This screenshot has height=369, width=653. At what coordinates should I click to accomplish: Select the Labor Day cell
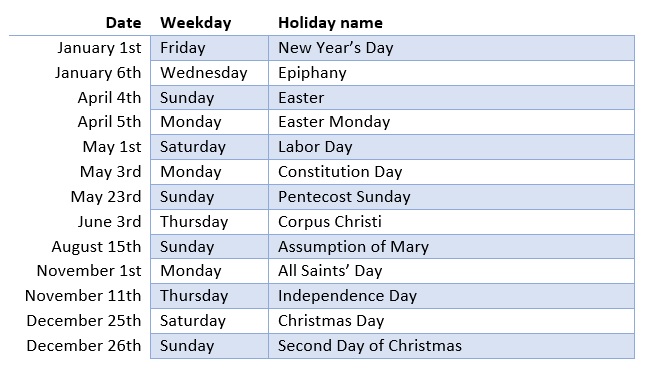point(451,147)
